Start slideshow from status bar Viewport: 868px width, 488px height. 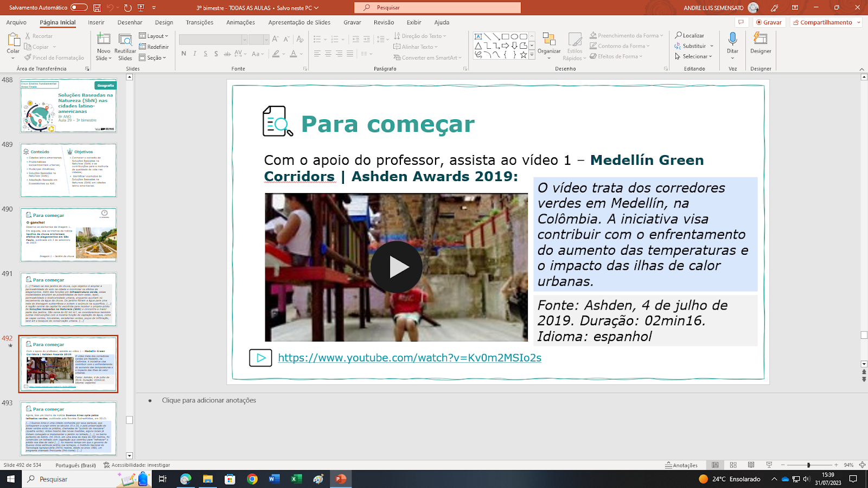[769, 465]
